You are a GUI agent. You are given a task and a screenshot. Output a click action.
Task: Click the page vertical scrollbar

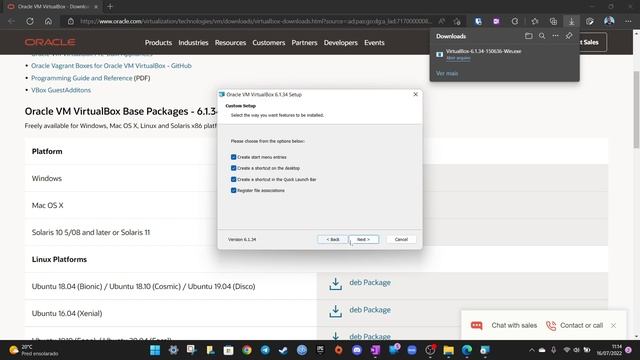[636, 110]
